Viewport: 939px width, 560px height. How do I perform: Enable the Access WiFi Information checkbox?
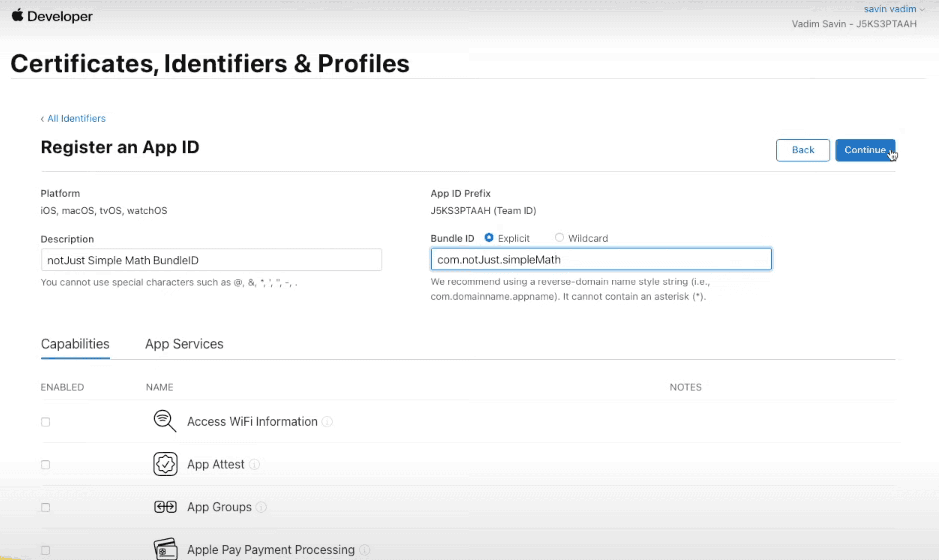coord(46,422)
